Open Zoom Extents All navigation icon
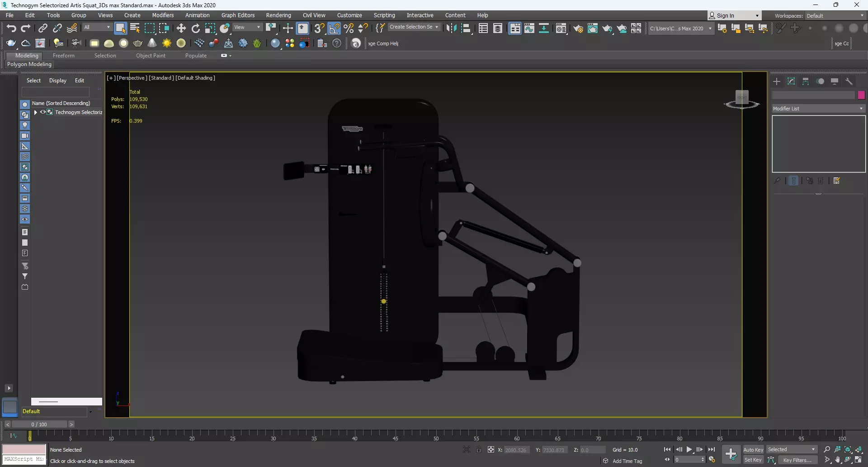Image resolution: width=868 pixels, height=467 pixels. click(x=859, y=450)
